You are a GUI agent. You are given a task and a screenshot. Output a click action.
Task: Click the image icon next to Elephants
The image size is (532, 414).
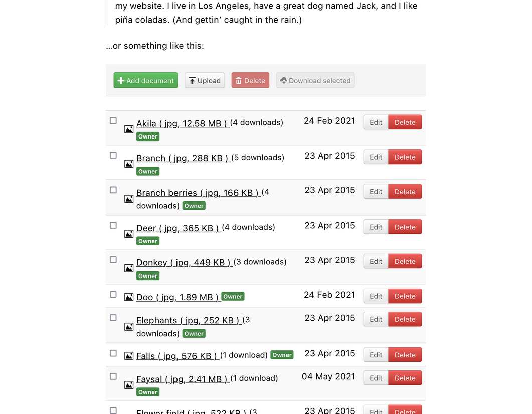[128, 326]
